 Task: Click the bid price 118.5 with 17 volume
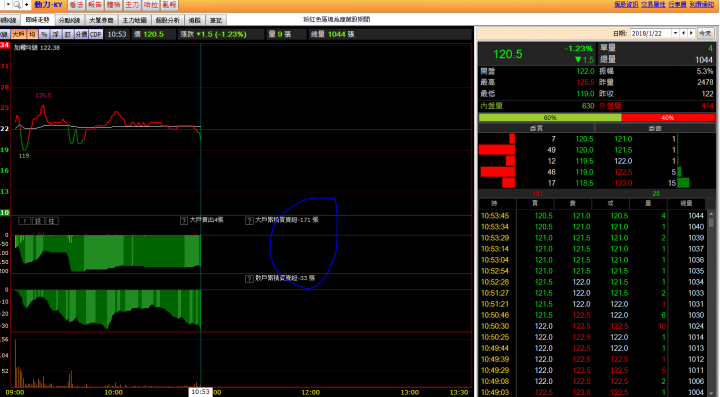pos(584,183)
